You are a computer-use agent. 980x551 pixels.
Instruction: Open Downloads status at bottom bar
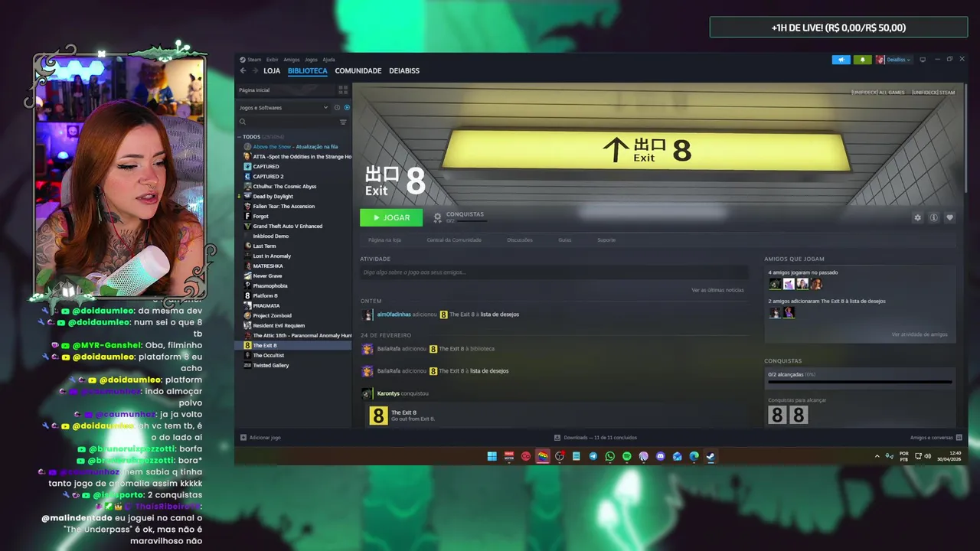(x=596, y=438)
